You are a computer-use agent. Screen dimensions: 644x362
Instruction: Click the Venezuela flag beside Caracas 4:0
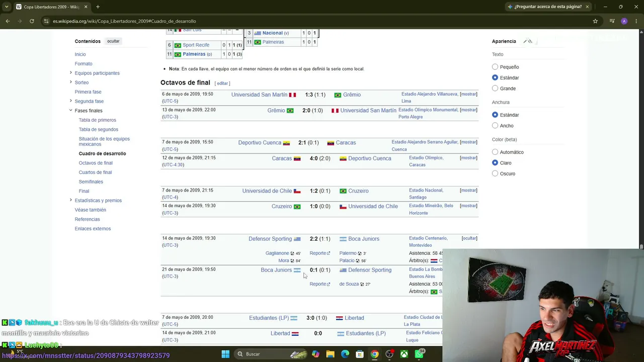click(x=297, y=158)
